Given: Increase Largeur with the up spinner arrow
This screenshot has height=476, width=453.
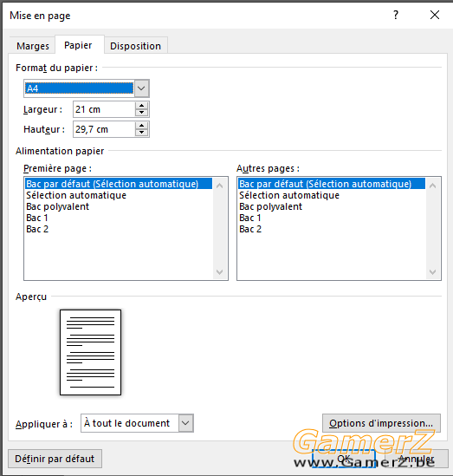Looking at the screenshot, I should 141,106.
